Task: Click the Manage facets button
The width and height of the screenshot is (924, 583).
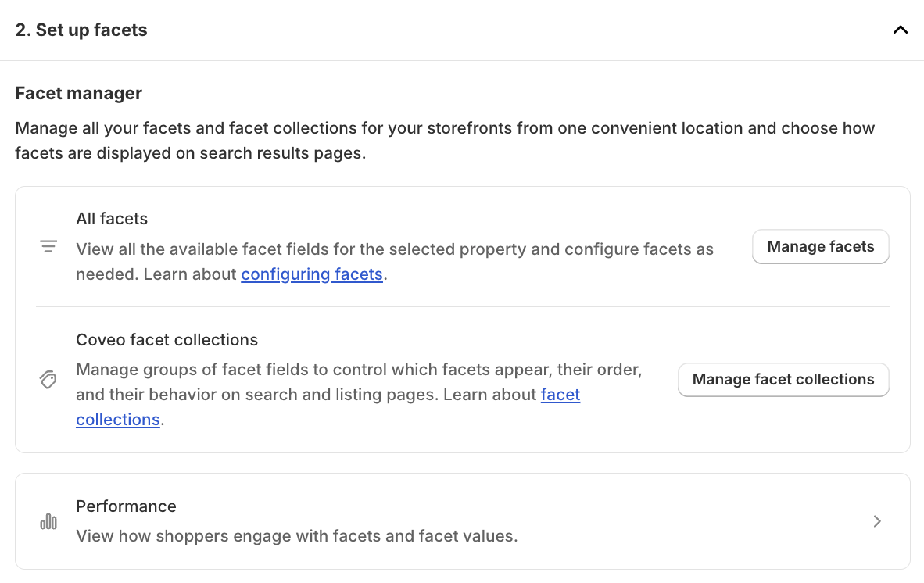Action: pos(820,246)
